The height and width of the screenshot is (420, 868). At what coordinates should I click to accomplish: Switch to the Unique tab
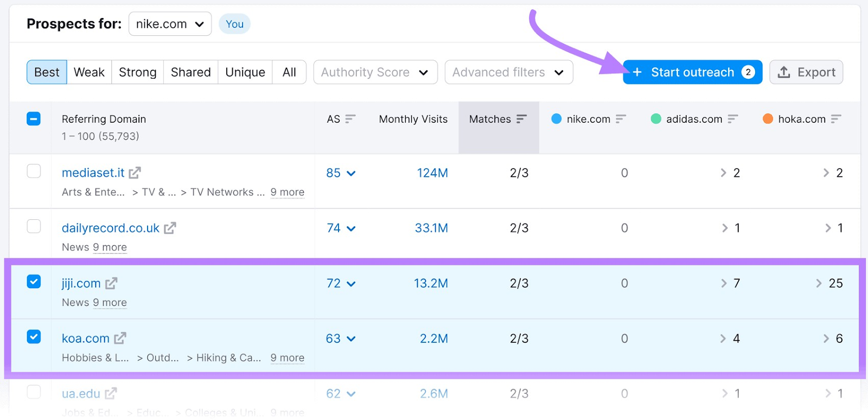(x=245, y=72)
